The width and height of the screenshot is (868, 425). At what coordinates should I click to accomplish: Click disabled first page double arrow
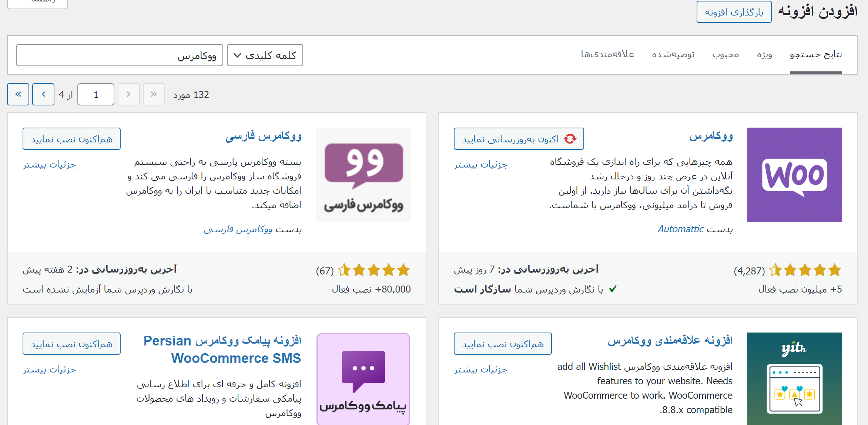[x=154, y=94]
